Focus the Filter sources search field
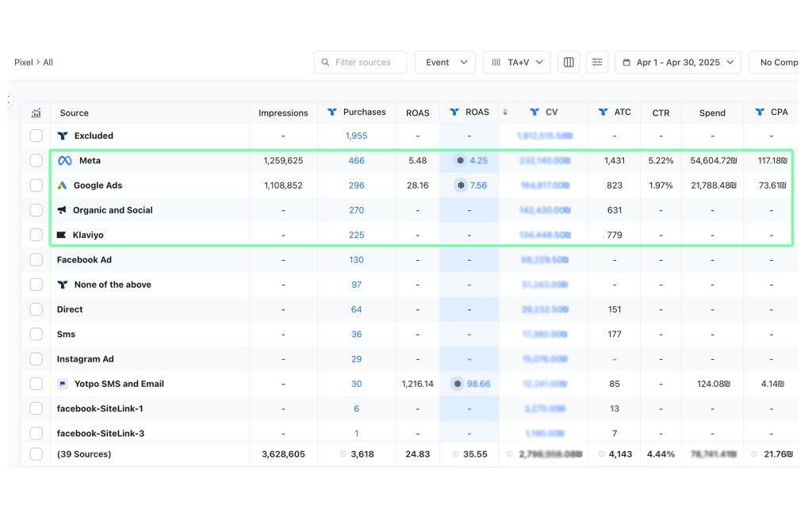The image size is (812, 517). tap(361, 62)
